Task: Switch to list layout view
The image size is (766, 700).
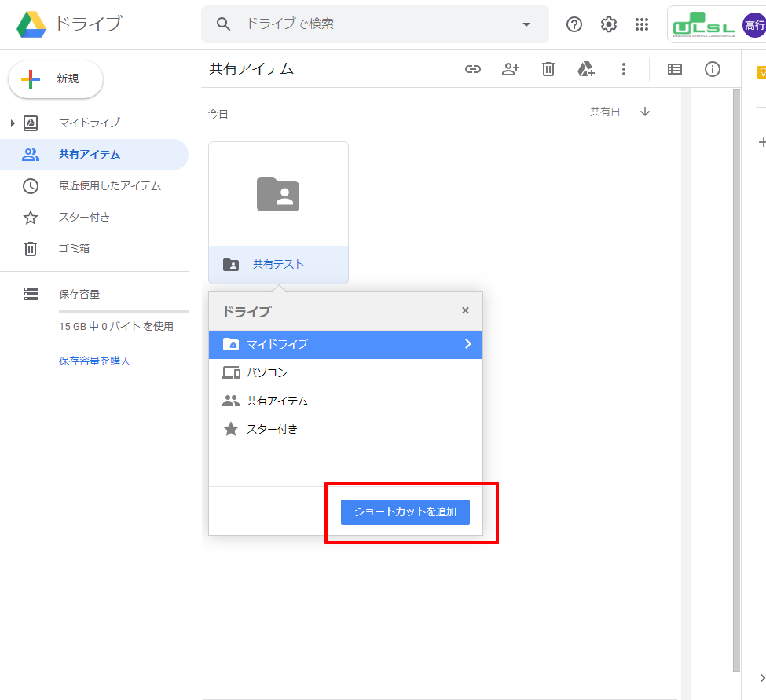Action: pos(674,69)
